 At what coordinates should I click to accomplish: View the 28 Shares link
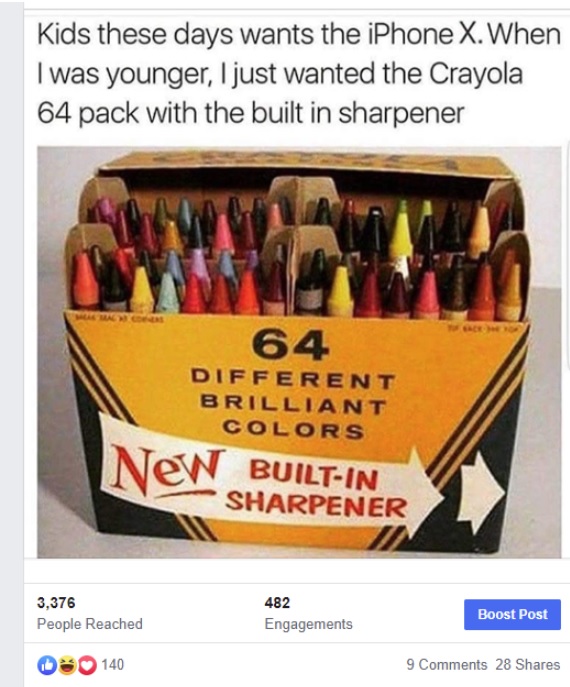pos(528,665)
